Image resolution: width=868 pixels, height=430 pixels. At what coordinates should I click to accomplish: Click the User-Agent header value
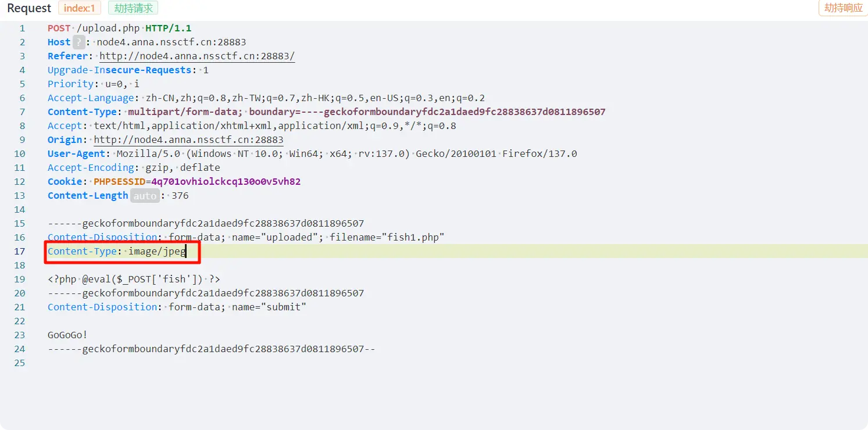[x=347, y=153]
